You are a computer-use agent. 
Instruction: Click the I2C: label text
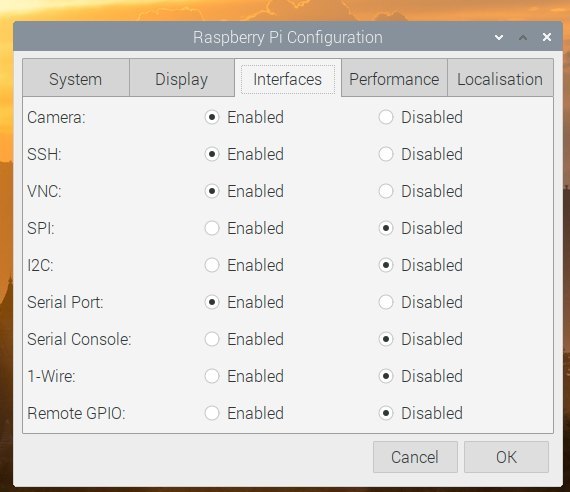(x=40, y=265)
